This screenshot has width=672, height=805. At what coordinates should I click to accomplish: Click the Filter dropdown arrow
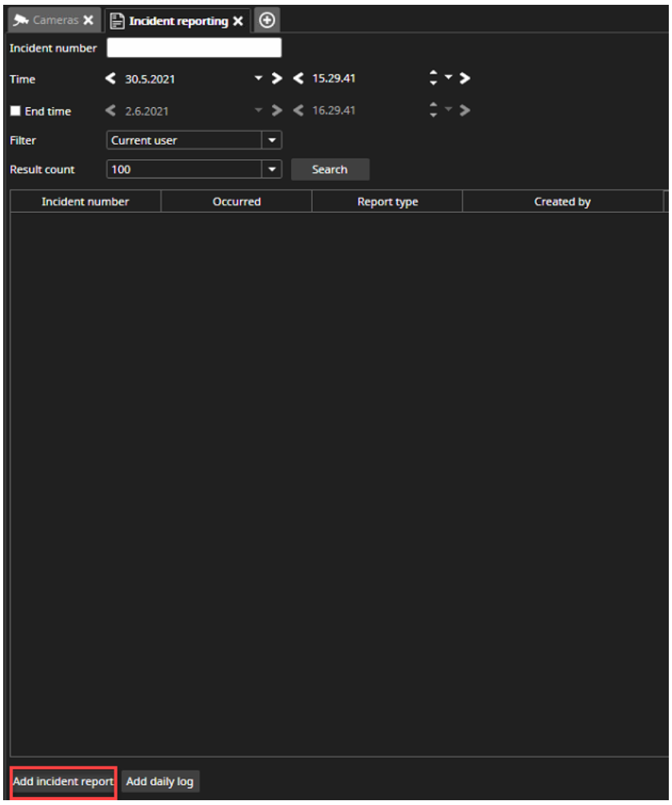[x=272, y=140]
